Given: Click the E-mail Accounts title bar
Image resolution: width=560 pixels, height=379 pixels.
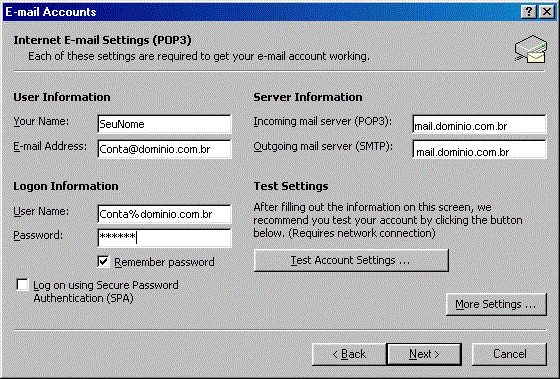Looking at the screenshot, I should (261, 12).
